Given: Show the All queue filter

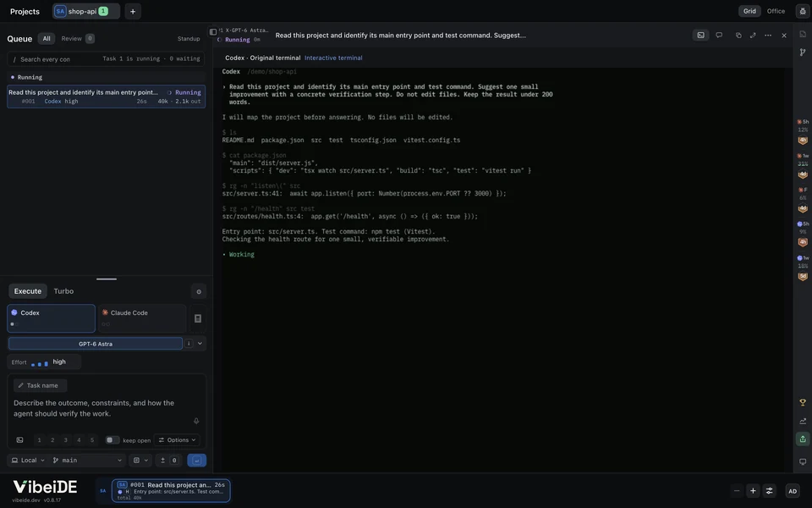Looking at the screenshot, I should 46,38.
